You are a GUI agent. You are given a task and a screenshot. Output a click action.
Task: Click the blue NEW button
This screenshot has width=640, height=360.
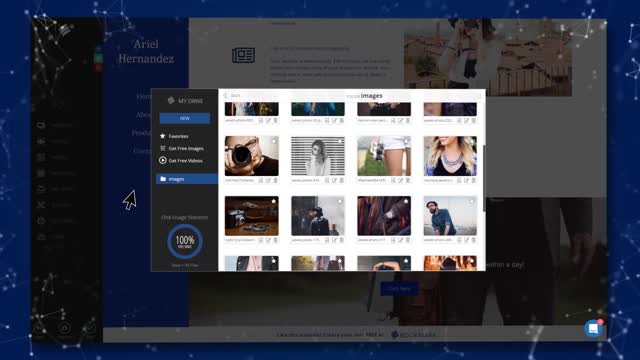click(x=185, y=118)
